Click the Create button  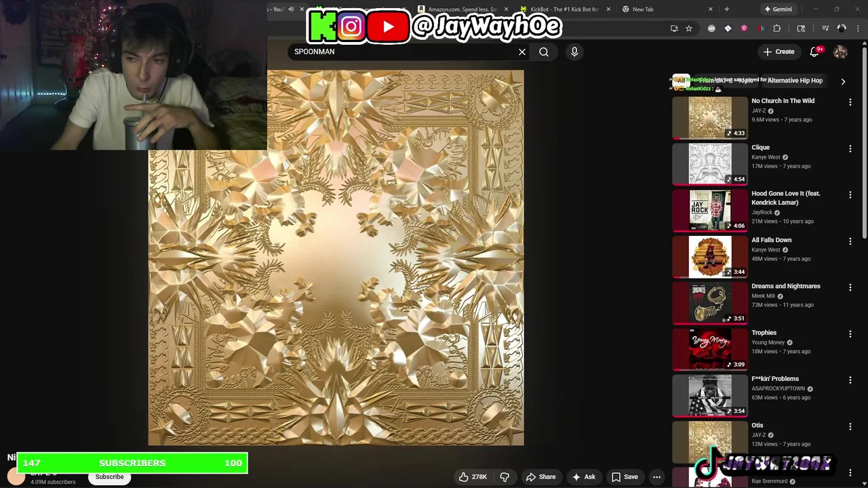[778, 52]
